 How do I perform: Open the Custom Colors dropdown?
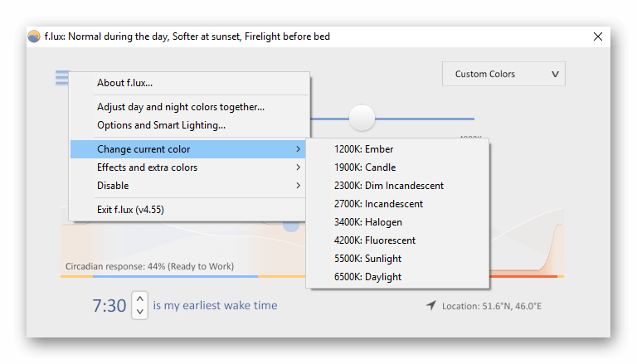(503, 74)
